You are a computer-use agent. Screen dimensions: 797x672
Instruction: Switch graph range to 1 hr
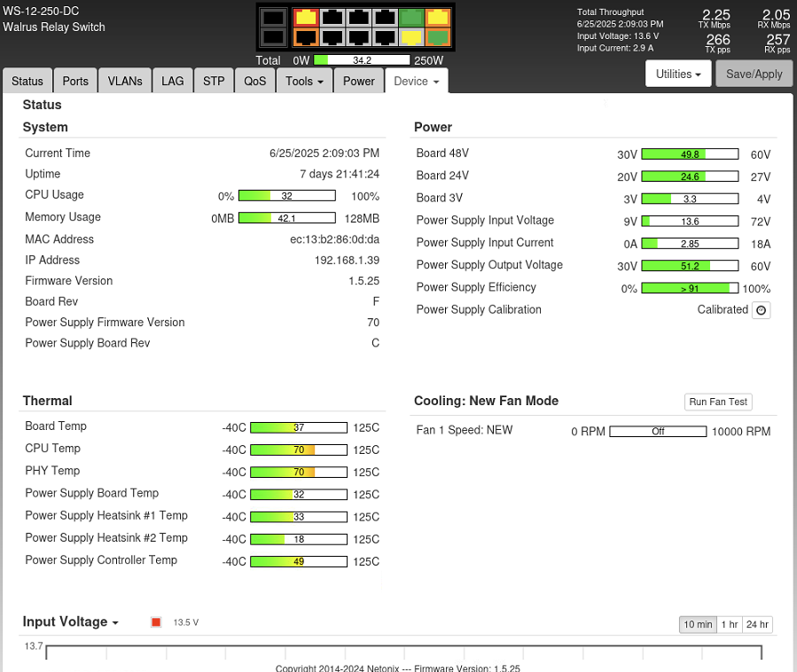tap(730, 624)
